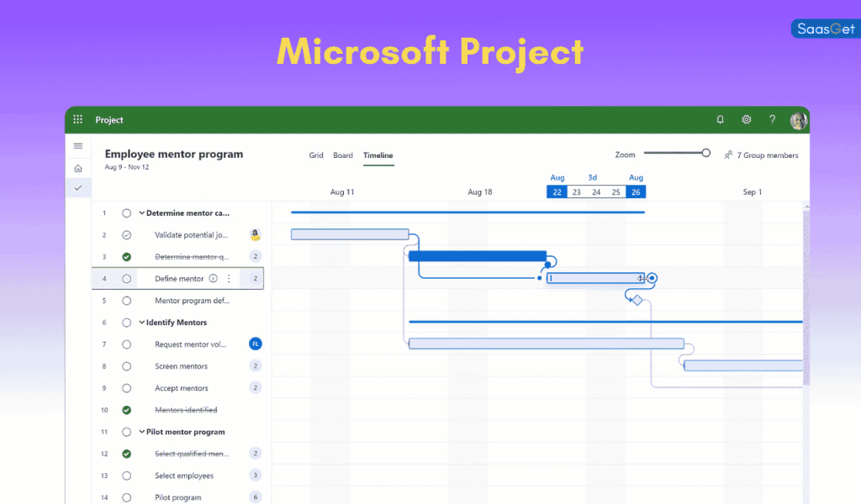Uncheck completed Determine mentor q... task

tap(126, 257)
